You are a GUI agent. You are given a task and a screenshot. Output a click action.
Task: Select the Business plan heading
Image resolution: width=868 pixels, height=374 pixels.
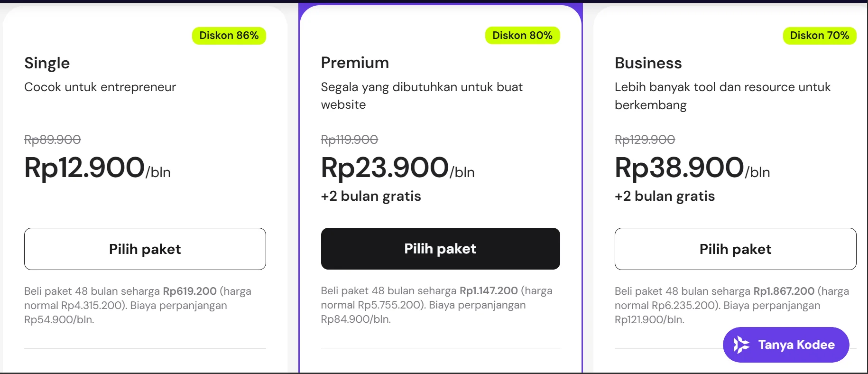tap(648, 63)
